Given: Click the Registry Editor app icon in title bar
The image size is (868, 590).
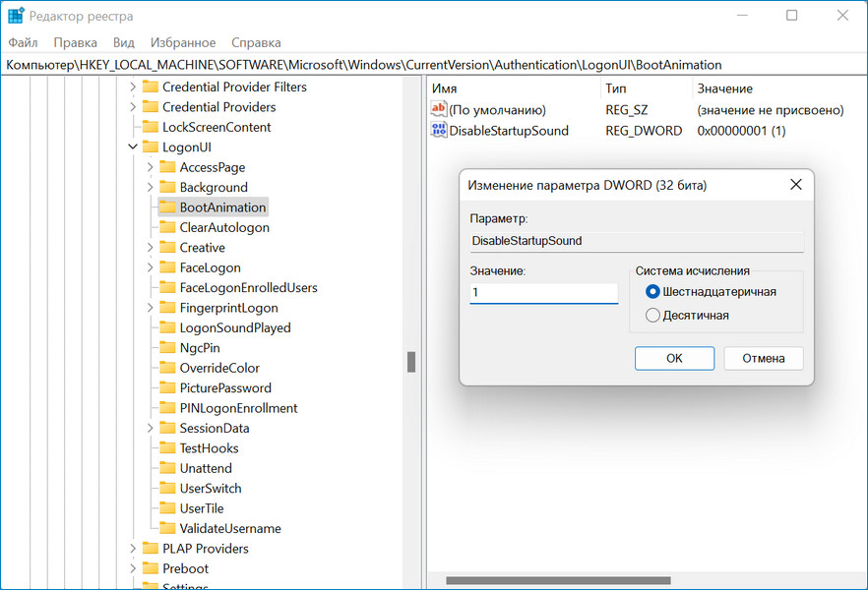Looking at the screenshot, I should (16, 16).
